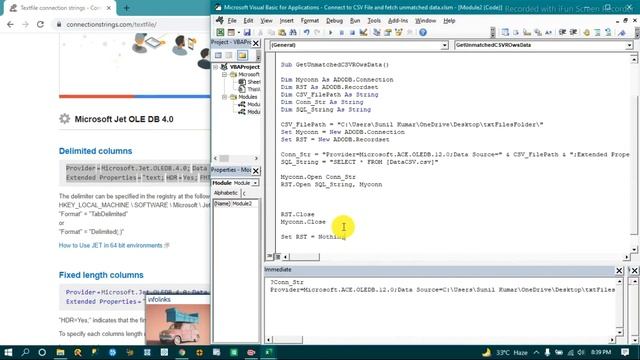Viewport: 640px width, 360px height.
Task: Toggle Design Mode icon in toolbar
Action: (x=363, y=32)
